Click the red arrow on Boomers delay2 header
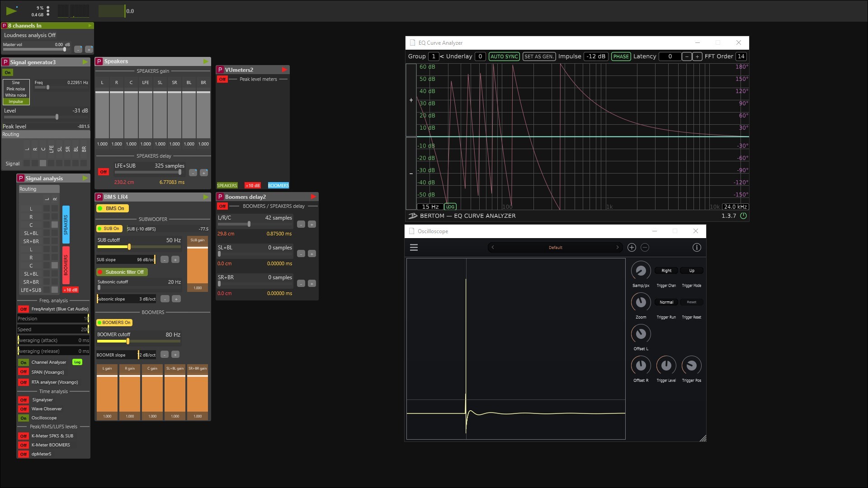This screenshot has width=868, height=488. click(313, 197)
